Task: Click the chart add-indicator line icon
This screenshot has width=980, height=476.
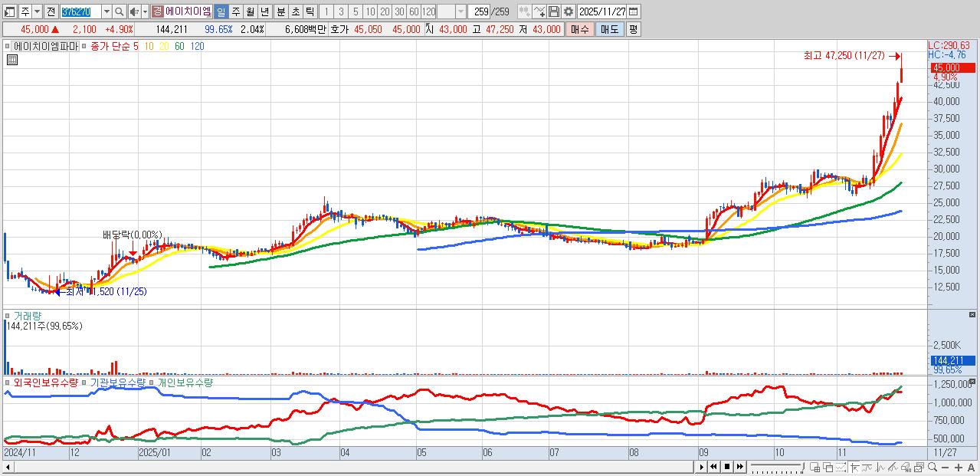Action: (539, 11)
